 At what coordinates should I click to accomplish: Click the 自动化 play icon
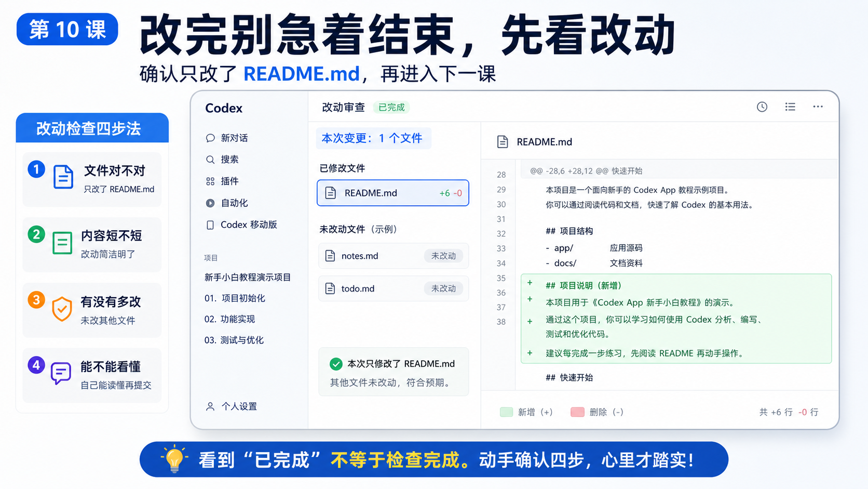pos(210,203)
